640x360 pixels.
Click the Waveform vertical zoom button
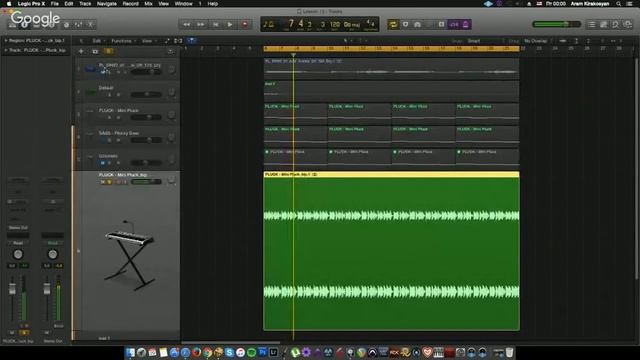point(563,41)
